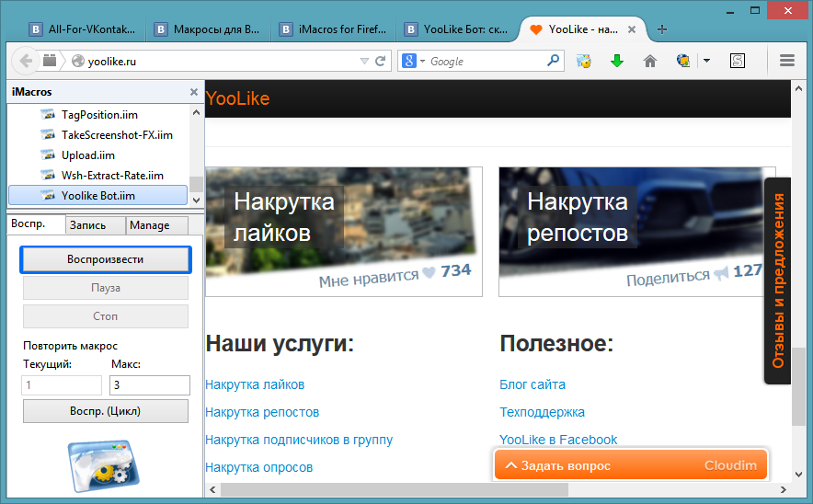Open the Запись tab
Screen dimensions: 813x504
coord(96,225)
